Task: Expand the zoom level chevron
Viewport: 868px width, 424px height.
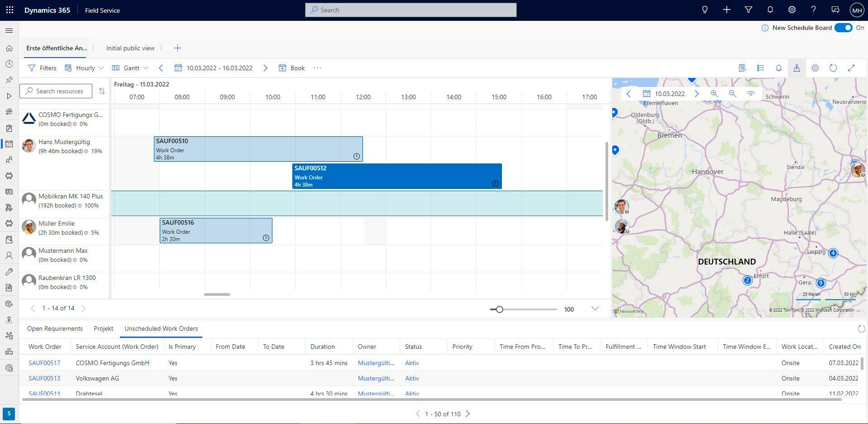Action: [x=595, y=308]
